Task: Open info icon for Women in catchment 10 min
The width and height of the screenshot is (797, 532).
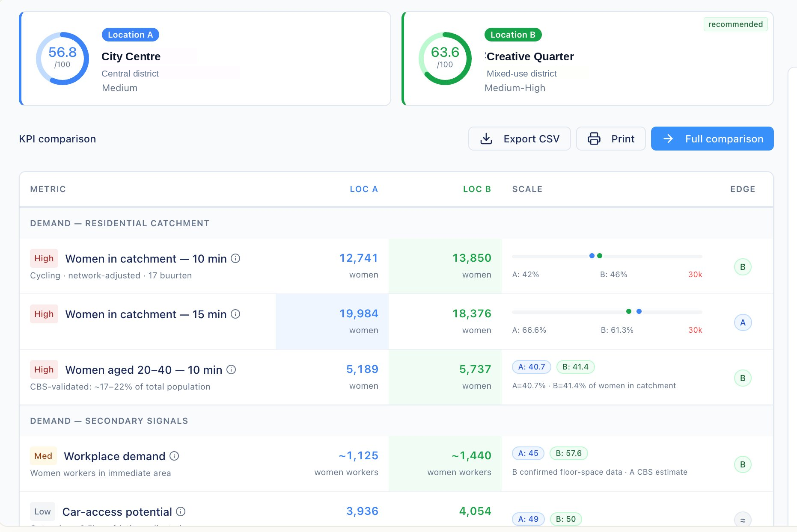Action: click(235, 258)
